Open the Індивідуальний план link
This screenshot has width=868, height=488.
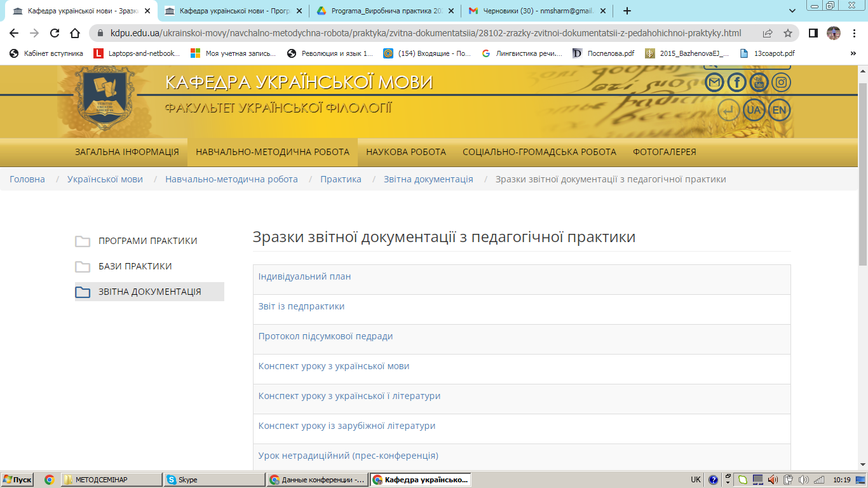pos(304,276)
